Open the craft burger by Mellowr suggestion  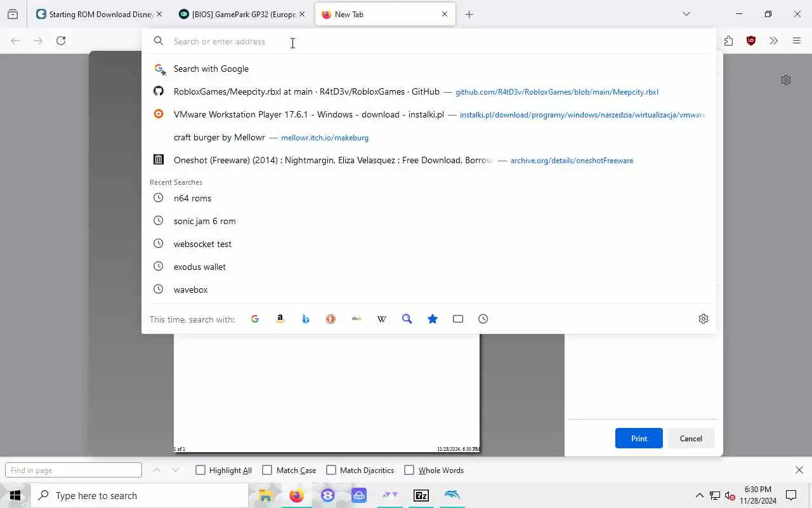click(429, 137)
